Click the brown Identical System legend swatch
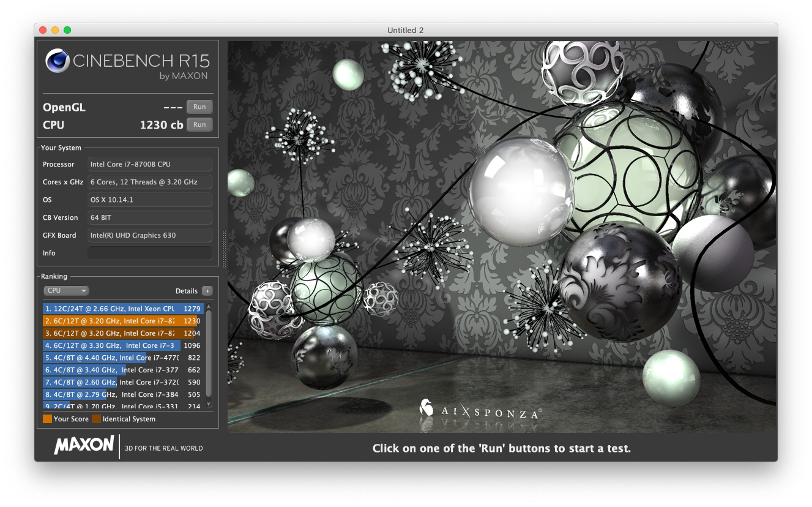The height and width of the screenshot is (507, 812). (x=96, y=419)
